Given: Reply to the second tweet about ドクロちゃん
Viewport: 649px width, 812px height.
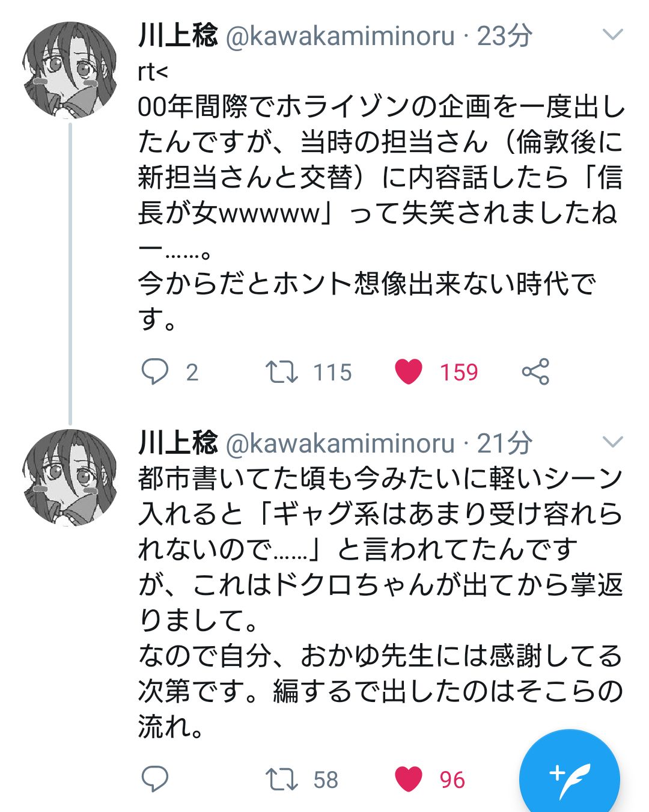Looking at the screenshot, I should [155, 780].
